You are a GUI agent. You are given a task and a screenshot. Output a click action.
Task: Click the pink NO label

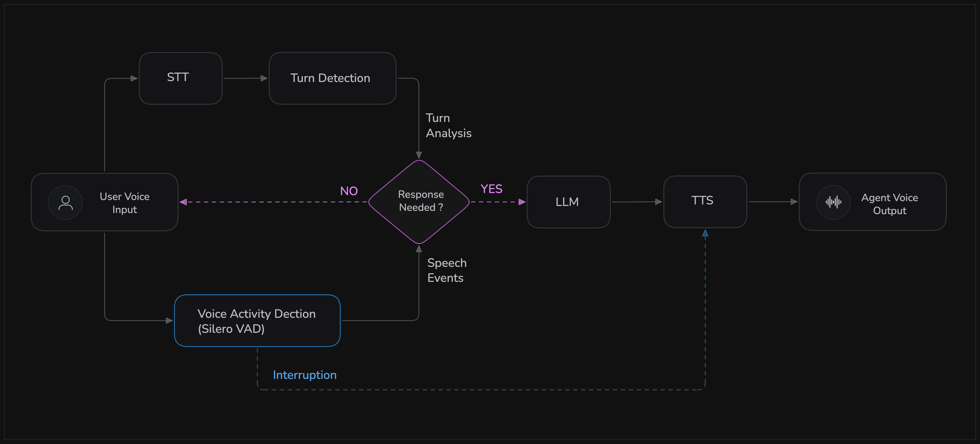349,191
